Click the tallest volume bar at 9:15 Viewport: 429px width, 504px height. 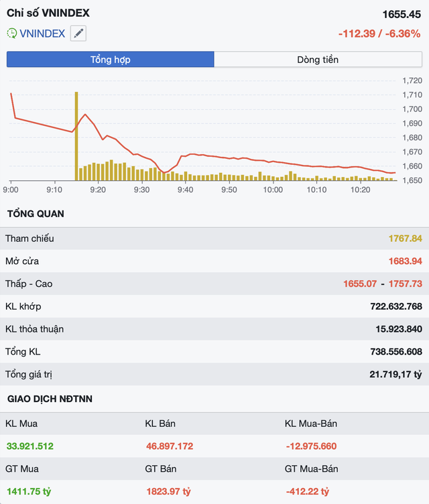(x=76, y=135)
